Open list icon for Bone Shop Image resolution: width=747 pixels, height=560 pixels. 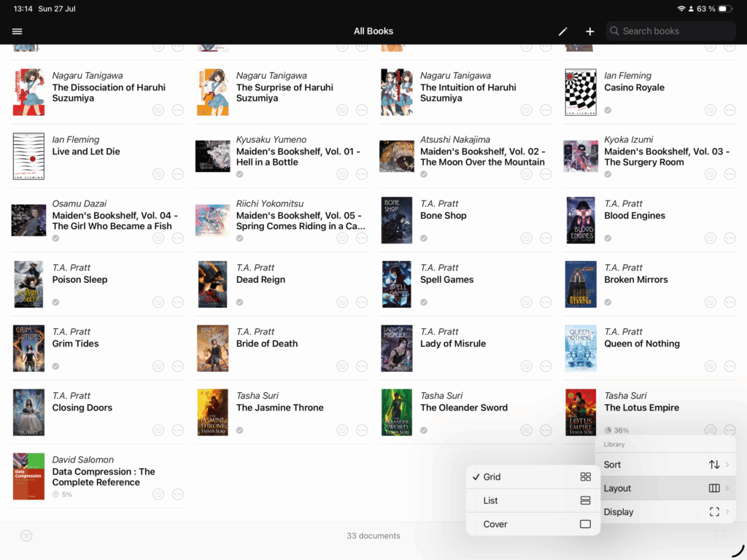click(x=527, y=238)
